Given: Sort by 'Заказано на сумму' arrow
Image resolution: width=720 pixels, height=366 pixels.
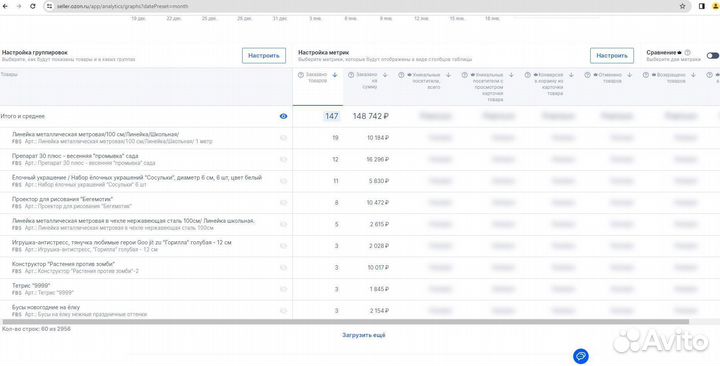Looking at the screenshot, I should coord(385,75).
